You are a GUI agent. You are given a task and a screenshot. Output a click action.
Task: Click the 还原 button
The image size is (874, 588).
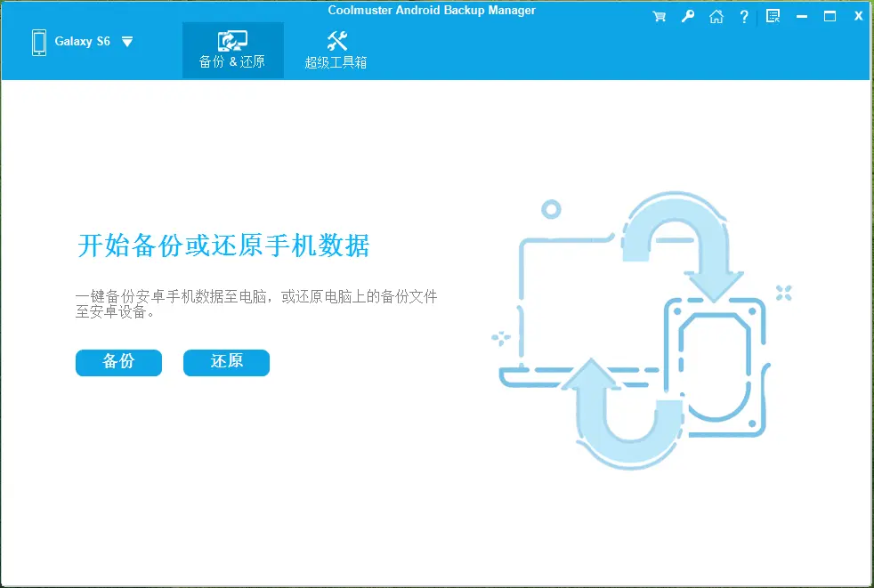coord(226,362)
